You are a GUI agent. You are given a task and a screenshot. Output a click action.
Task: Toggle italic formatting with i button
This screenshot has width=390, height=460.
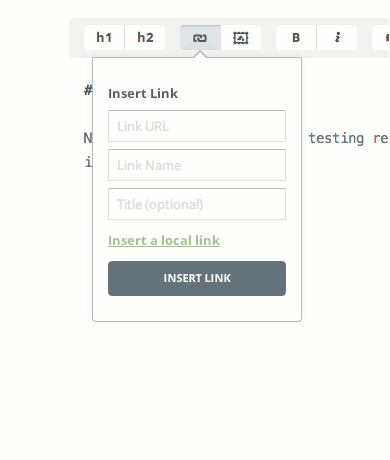337,38
